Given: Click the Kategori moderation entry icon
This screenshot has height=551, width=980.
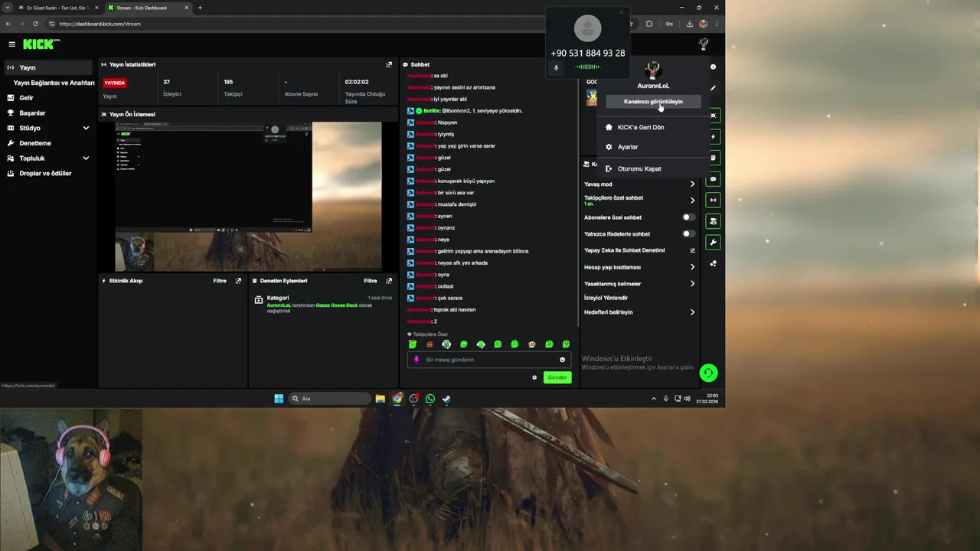Looking at the screenshot, I should click(x=259, y=301).
